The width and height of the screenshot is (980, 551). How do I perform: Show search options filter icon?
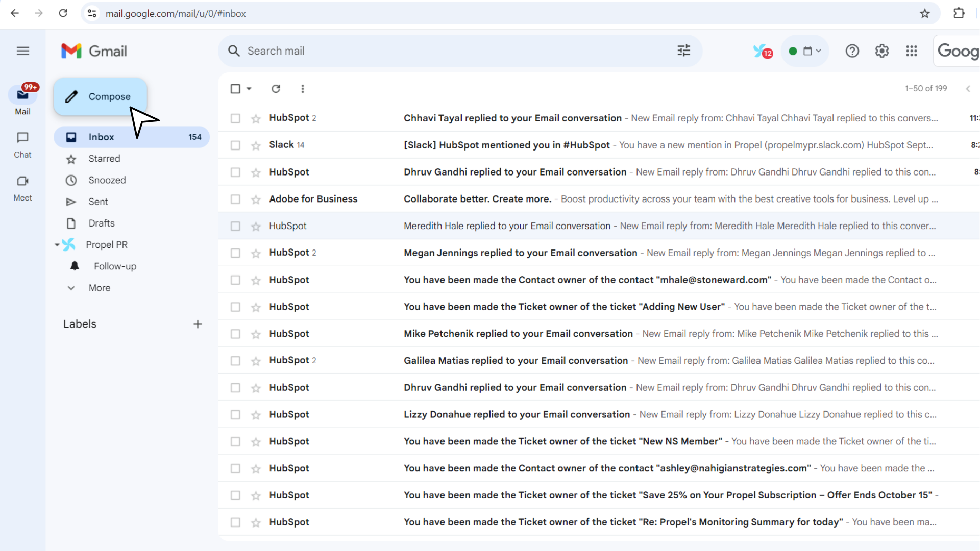683,51
